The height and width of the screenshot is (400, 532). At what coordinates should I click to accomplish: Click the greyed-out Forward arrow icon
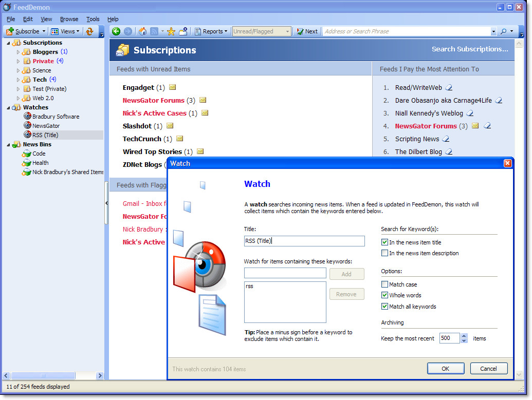(x=128, y=31)
